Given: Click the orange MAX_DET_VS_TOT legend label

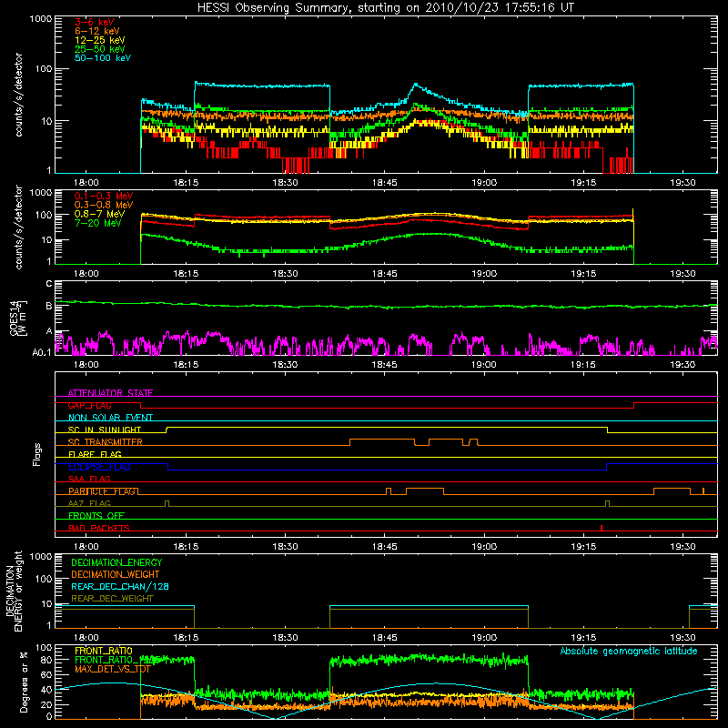Looking at the screenshot, I should (112, 669).
